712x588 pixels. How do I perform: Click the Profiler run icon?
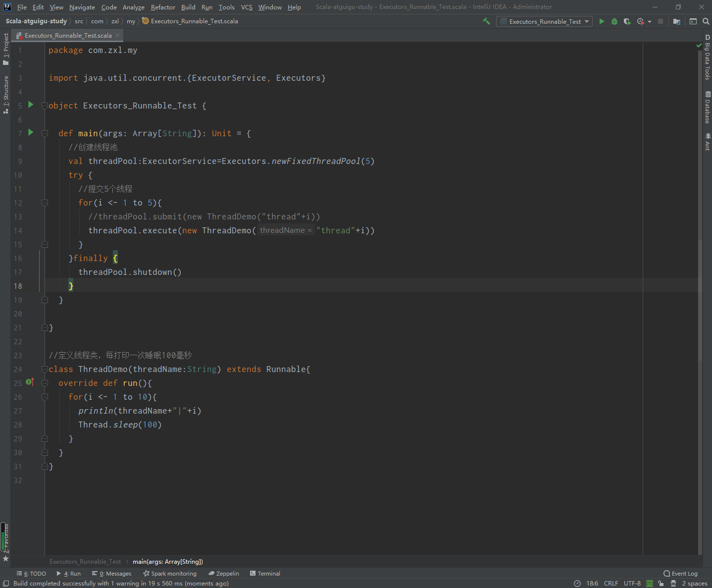pyautogui.click(x=640, y=21)
